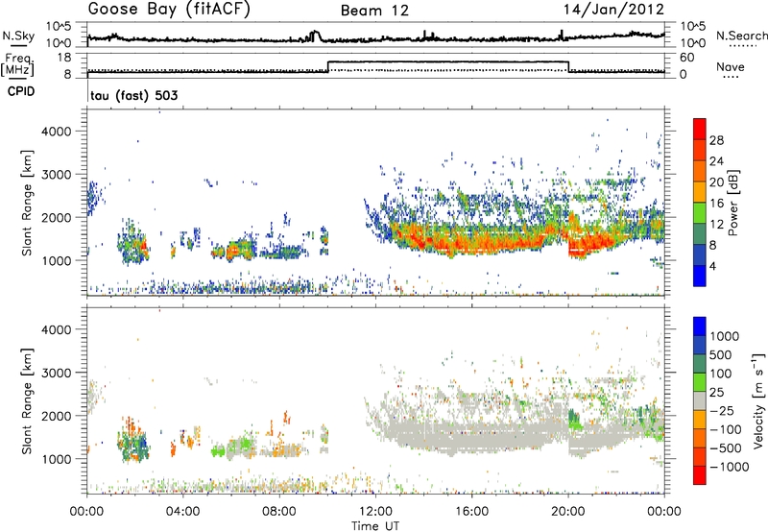Click the '18' frequency axis label
Screen dimensions: 768x532
64,58
